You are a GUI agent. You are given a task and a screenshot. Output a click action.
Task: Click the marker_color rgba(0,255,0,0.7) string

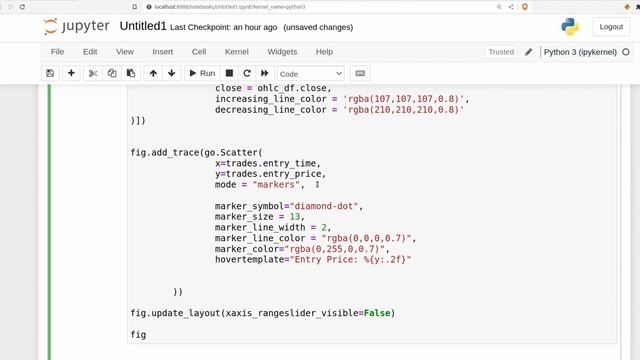pyautogui.click(x=334, y=249)
